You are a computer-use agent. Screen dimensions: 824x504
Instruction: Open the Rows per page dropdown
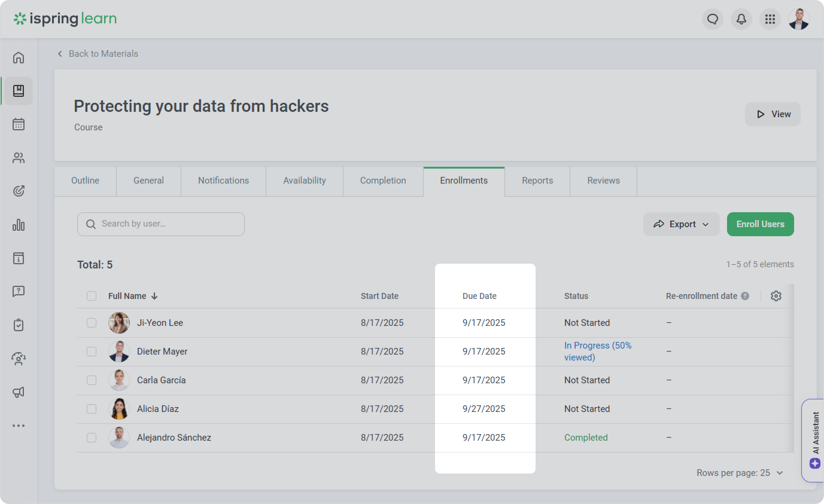[x=740, y=473]
